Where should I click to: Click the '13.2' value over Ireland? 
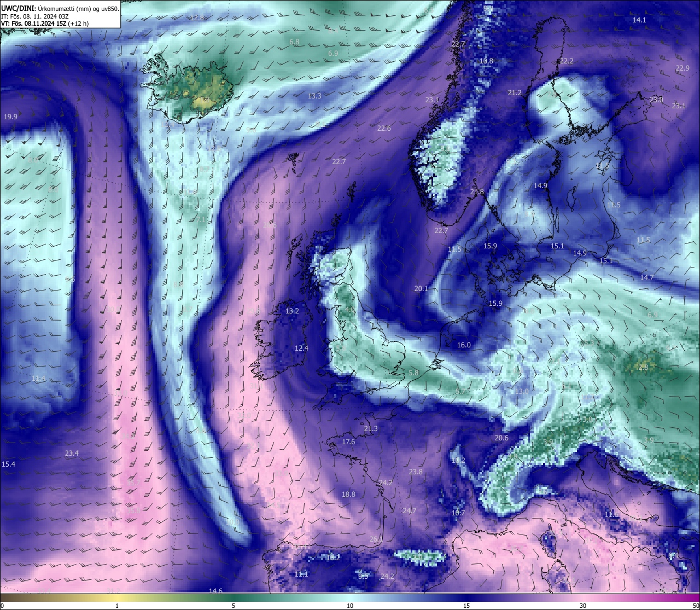(292, 311)
